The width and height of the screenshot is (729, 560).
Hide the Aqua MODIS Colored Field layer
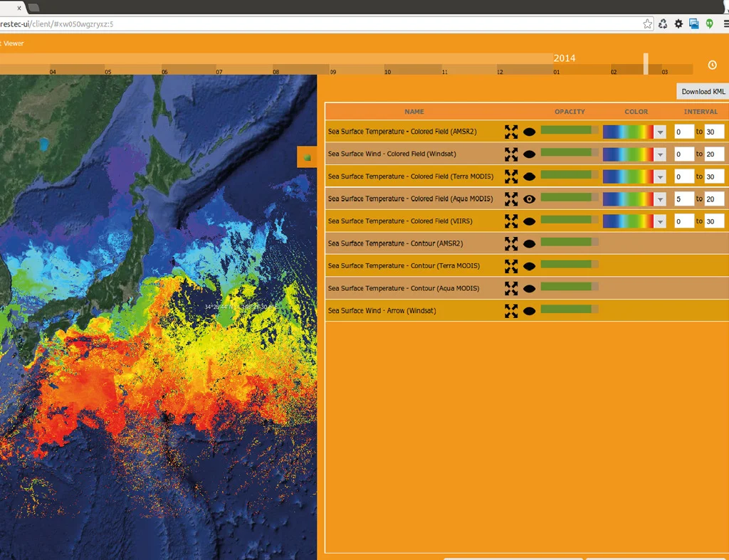[x=529, y=199]
